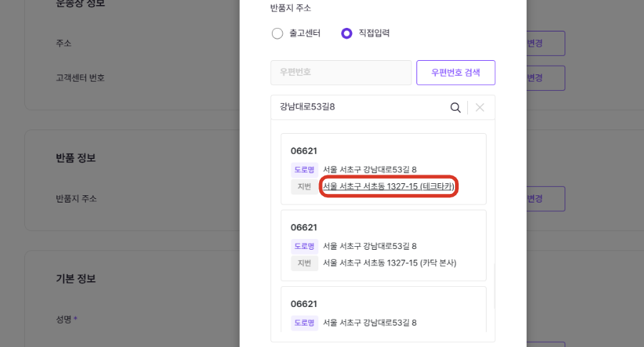Click the 우편번호 검색 button
Image resolution: width=644 pixels, height=347 pixels.
(x=456, y=73)
